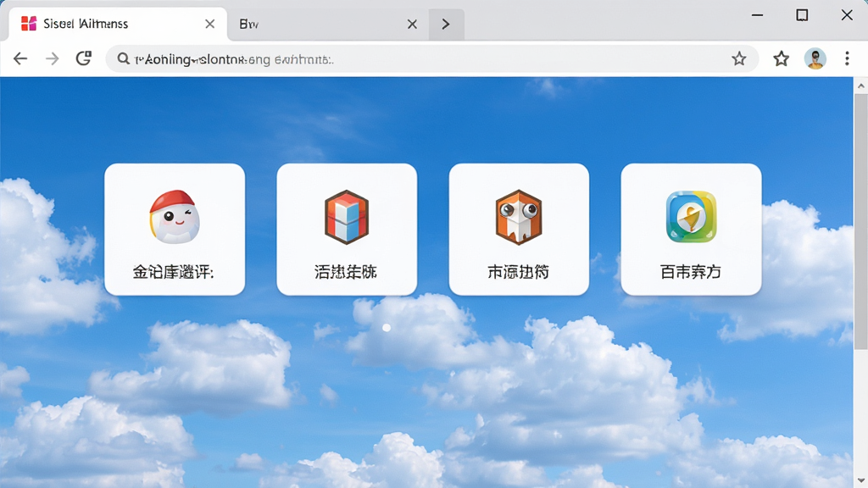
Task: Click the tab strip chevron arrow button
Action: click(446, 25)
